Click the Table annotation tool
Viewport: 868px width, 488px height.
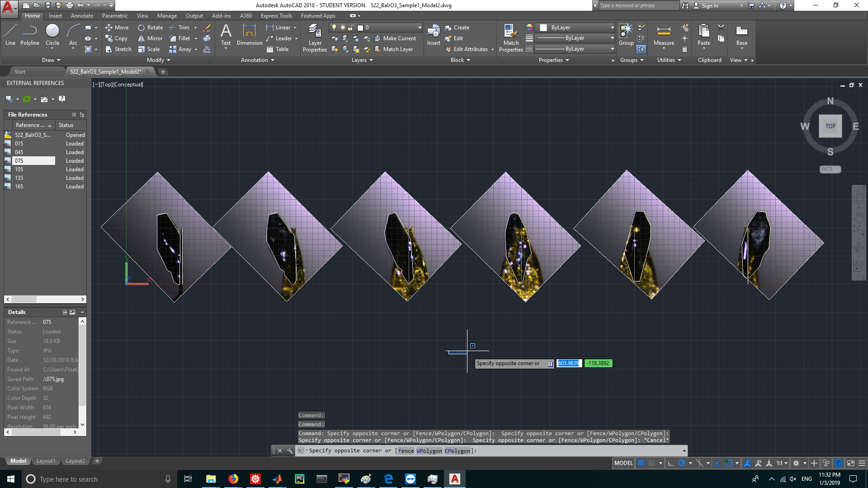(278, 49)
